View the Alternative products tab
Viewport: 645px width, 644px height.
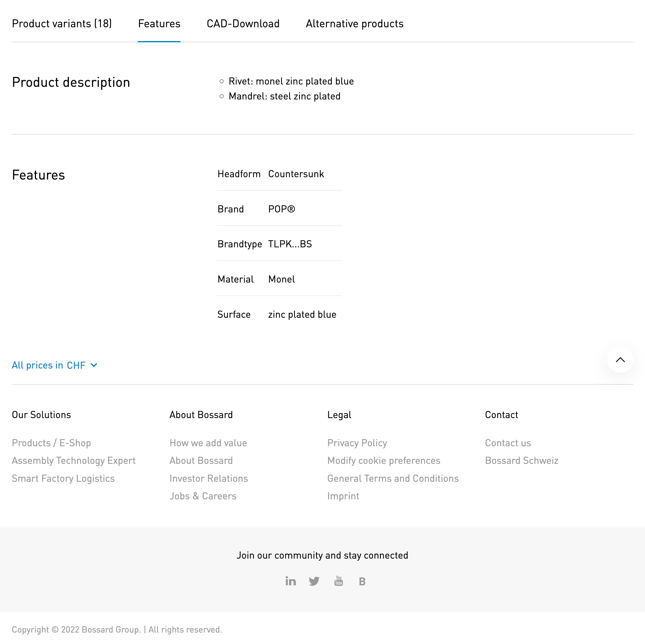(x=354, y=23)
